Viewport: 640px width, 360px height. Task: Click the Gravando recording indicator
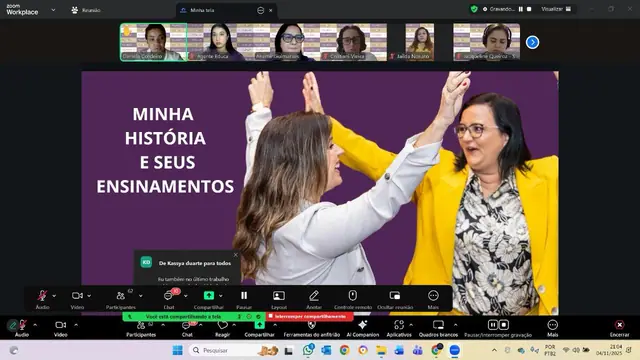[499, 9]
